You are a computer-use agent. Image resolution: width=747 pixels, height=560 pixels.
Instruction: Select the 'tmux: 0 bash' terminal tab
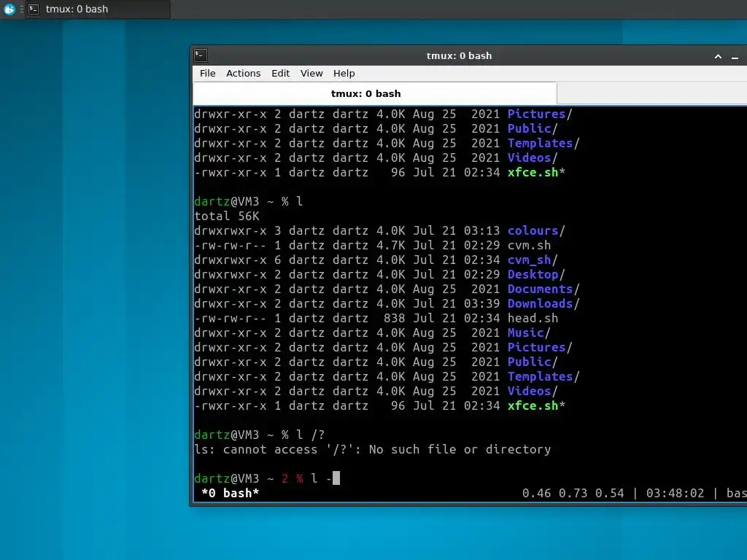[374, 93]
